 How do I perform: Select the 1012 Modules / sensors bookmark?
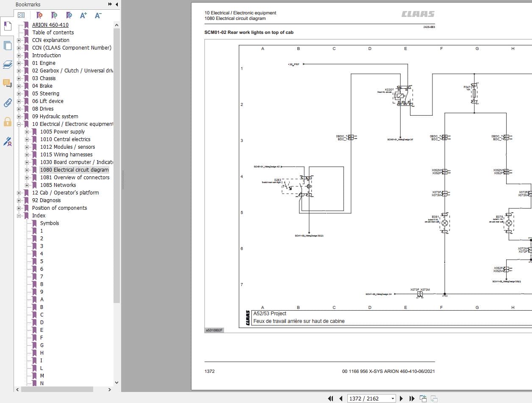[x=68, y=147]
